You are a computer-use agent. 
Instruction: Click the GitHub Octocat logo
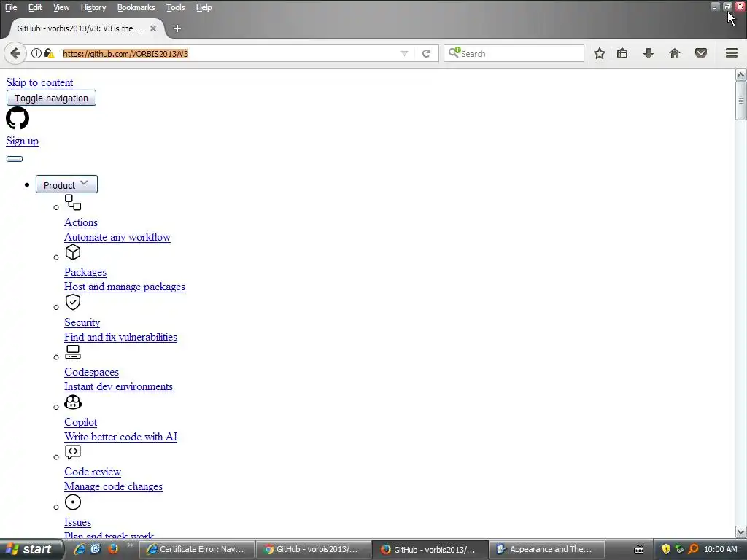coord(18,118)
